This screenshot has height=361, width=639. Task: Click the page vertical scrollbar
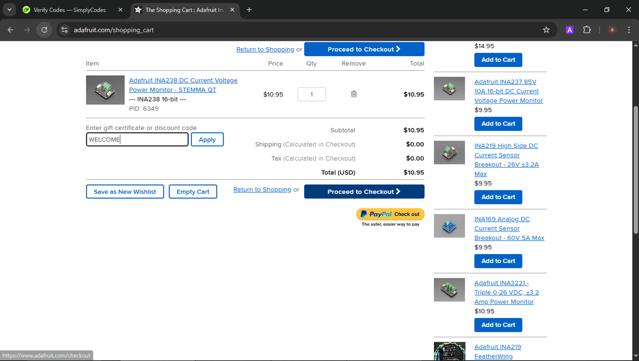click(635, 169)
